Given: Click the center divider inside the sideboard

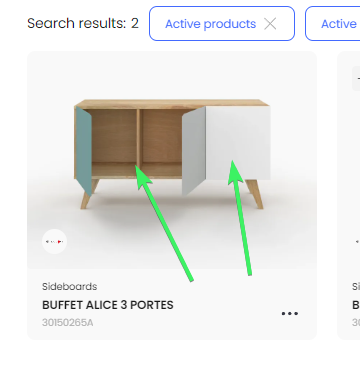Looking at the screenshot, I should pyautogui.click(x=138, y=138).
